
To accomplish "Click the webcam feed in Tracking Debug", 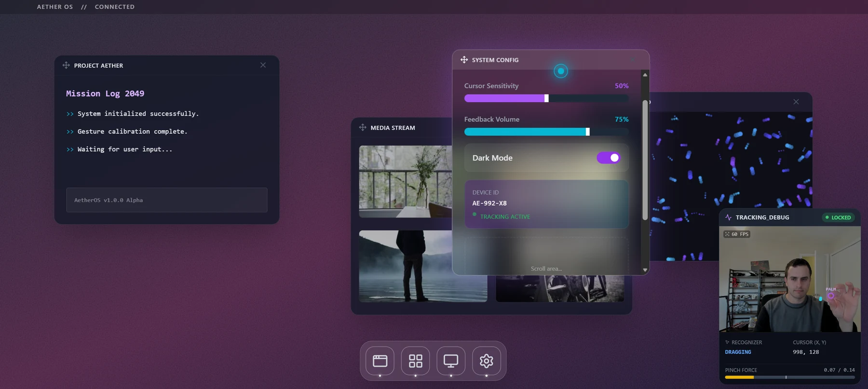I will 789,279.
